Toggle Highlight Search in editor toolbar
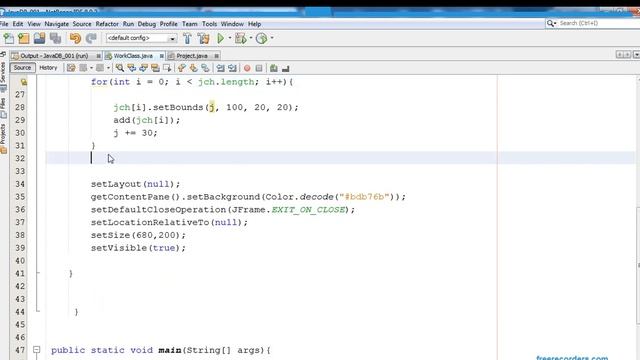 click(155, 68)
